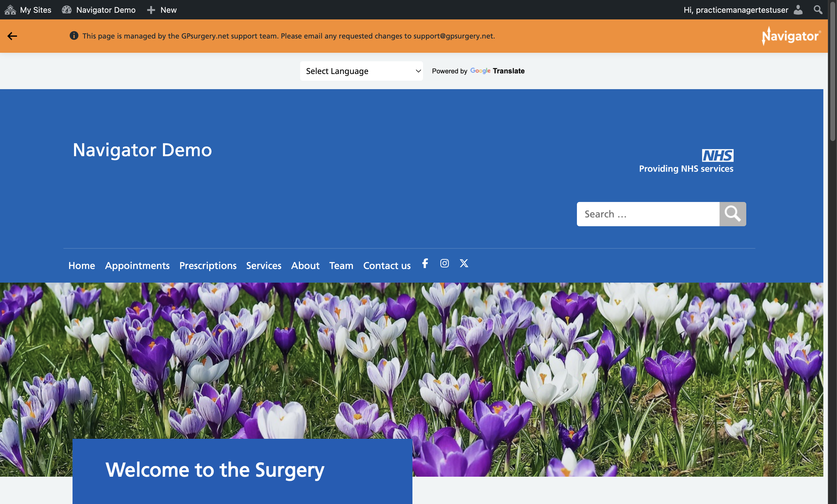Open My Sites in admin bar
The height and width of the screenshot is (504, 837).
28,10
